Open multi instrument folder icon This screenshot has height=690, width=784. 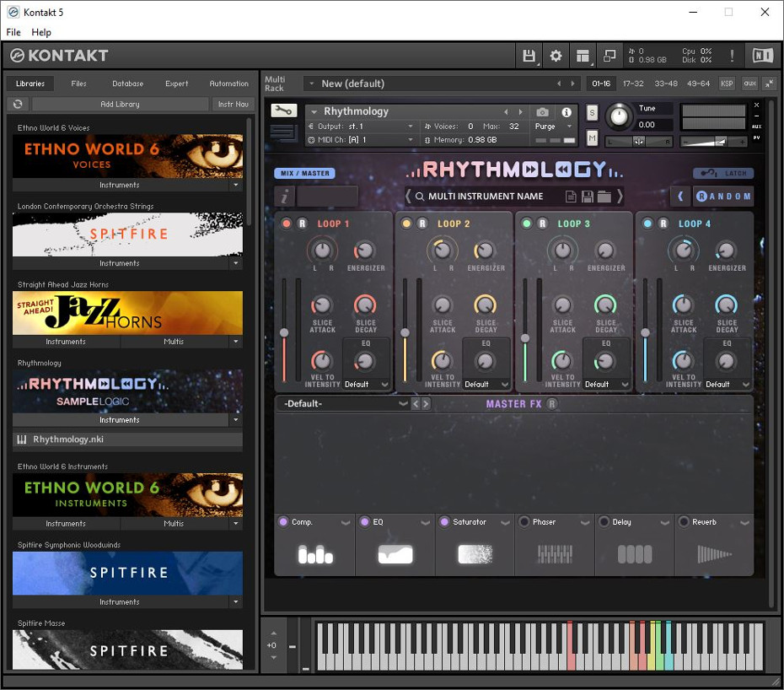pos(604,197)
